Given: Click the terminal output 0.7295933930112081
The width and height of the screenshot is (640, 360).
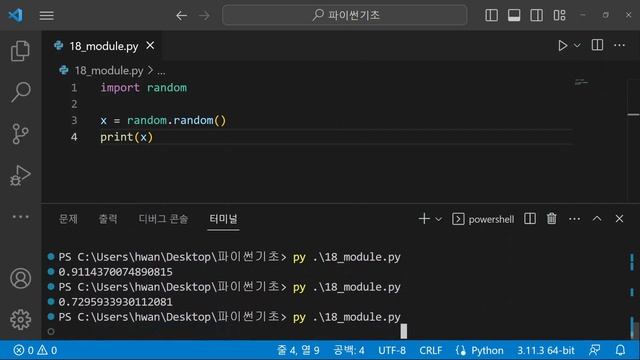Looking at the screenshot, I should pyautogui.click(x=115, y=302).
